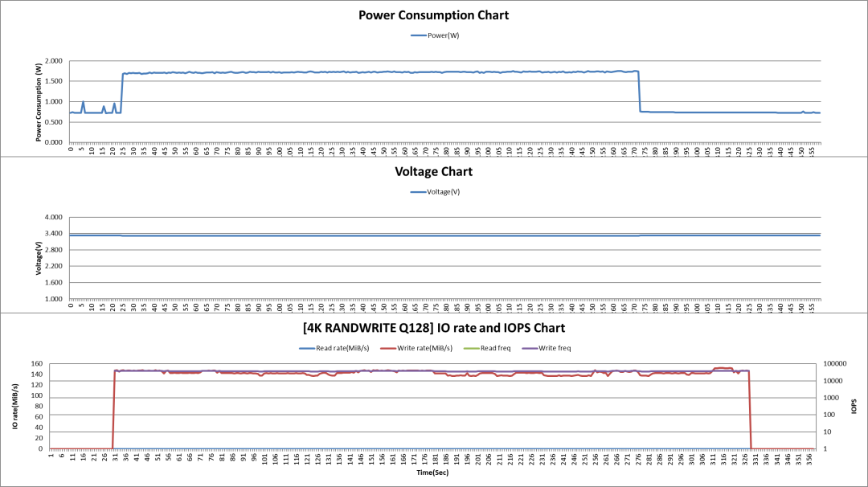Click the 2.200 value on voltage axis

point(54,266)
